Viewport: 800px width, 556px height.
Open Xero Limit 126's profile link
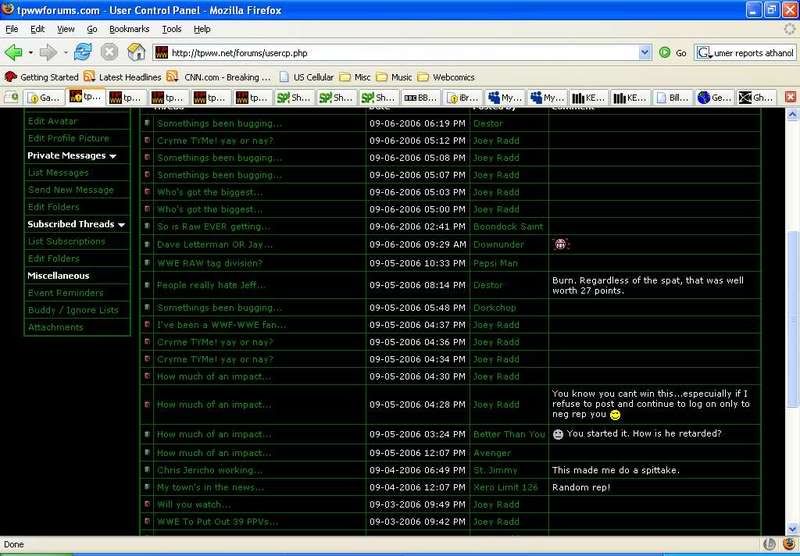[505, 487]
